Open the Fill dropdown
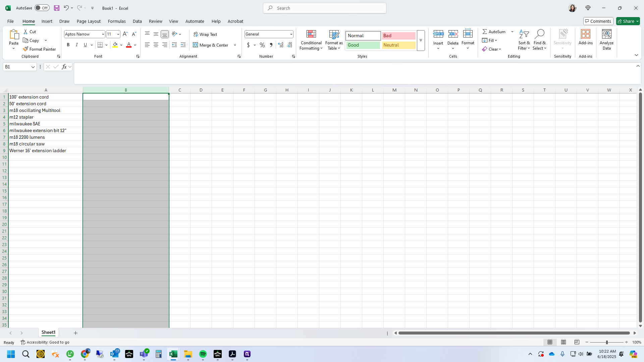 click(490, 40)
